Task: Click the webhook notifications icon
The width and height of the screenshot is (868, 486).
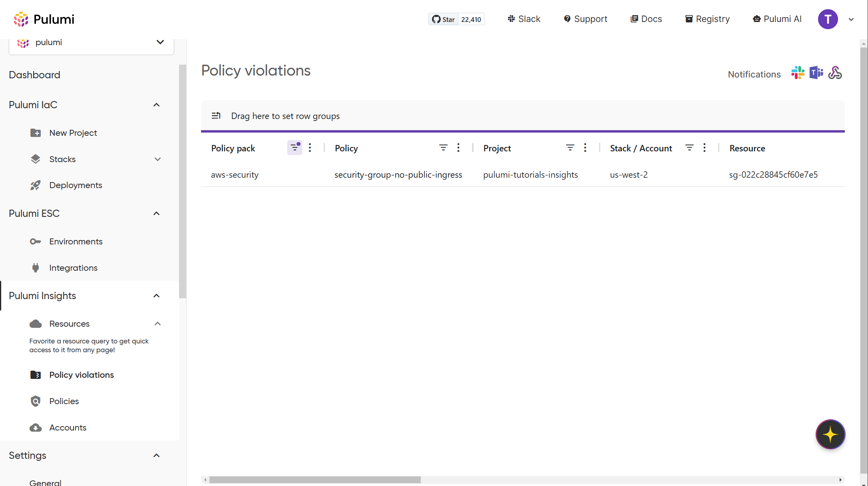Action: point(835,73)
